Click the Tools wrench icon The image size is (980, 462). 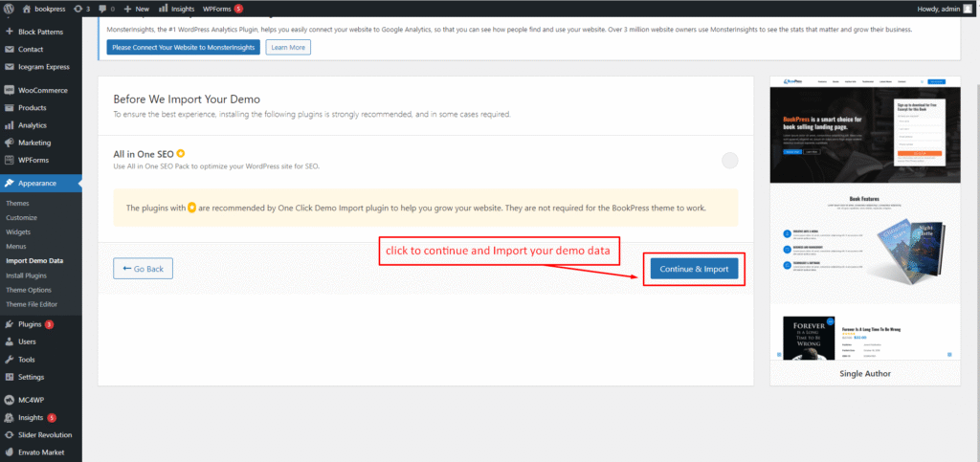[10, 360]
